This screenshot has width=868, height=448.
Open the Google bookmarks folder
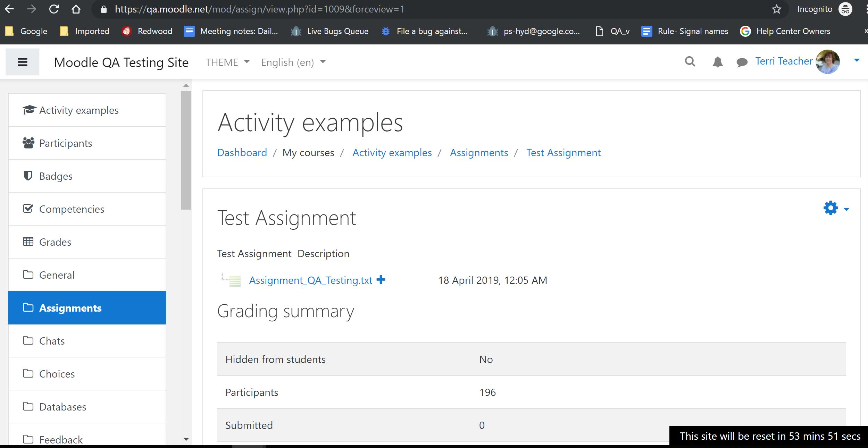(26, 31)
